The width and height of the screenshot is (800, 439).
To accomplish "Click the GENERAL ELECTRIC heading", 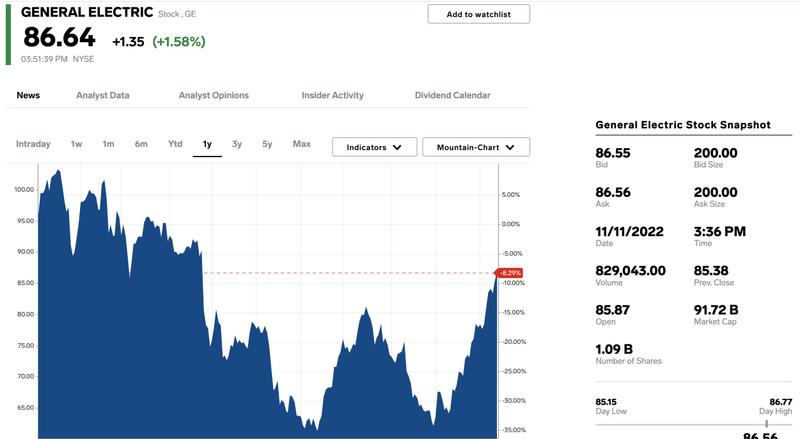I will click(x=87, y=12).
